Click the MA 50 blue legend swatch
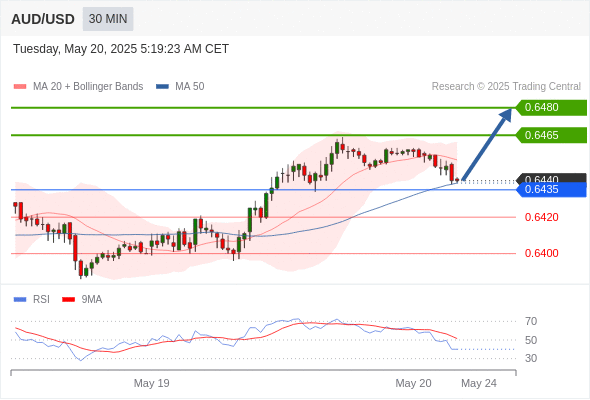590x400 pixels. 162,87
